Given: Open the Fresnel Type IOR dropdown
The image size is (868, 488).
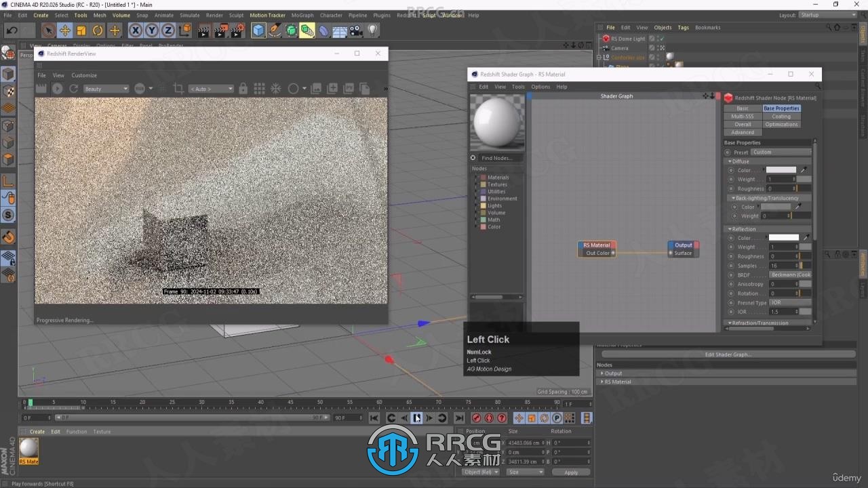Looking at the screenshot, I should tap(790, 303).
